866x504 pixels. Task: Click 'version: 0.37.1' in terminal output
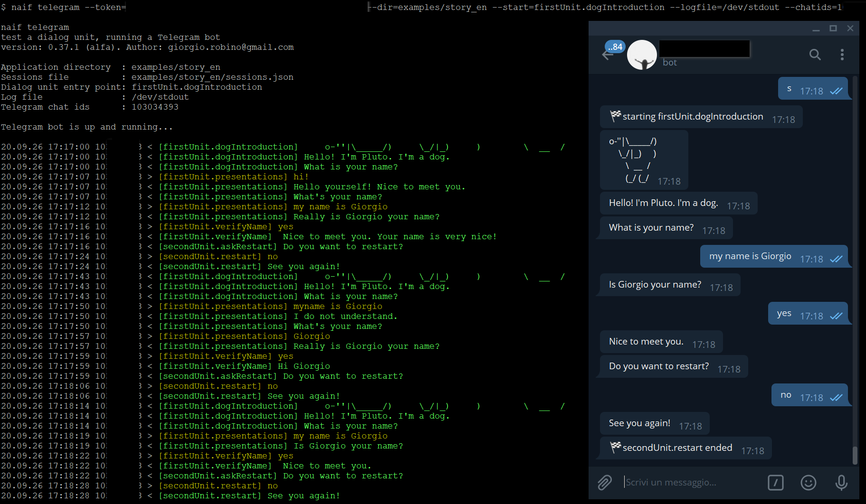[39, 47]
